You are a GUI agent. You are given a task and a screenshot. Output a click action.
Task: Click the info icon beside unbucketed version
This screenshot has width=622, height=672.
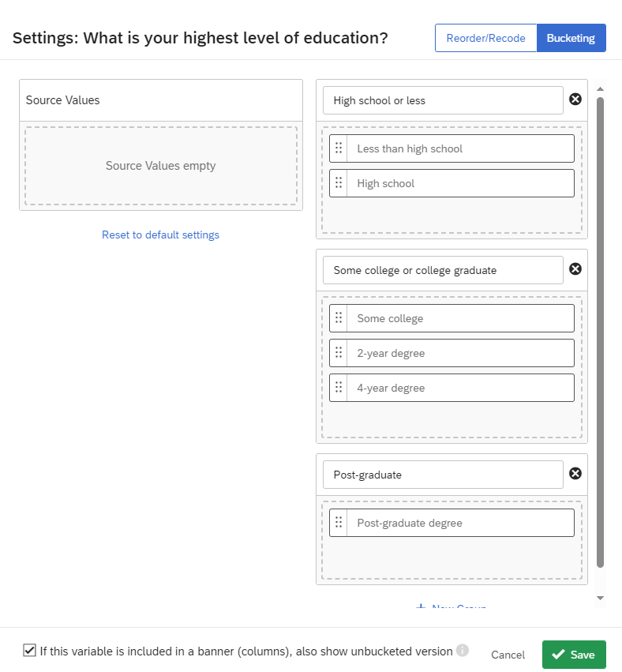tap(463, 651)
